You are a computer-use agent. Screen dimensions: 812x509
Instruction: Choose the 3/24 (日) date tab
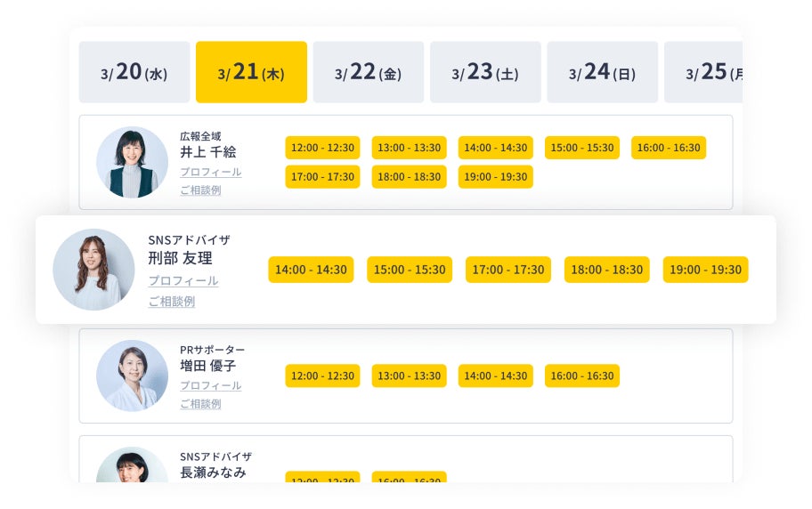click(602, 72)
